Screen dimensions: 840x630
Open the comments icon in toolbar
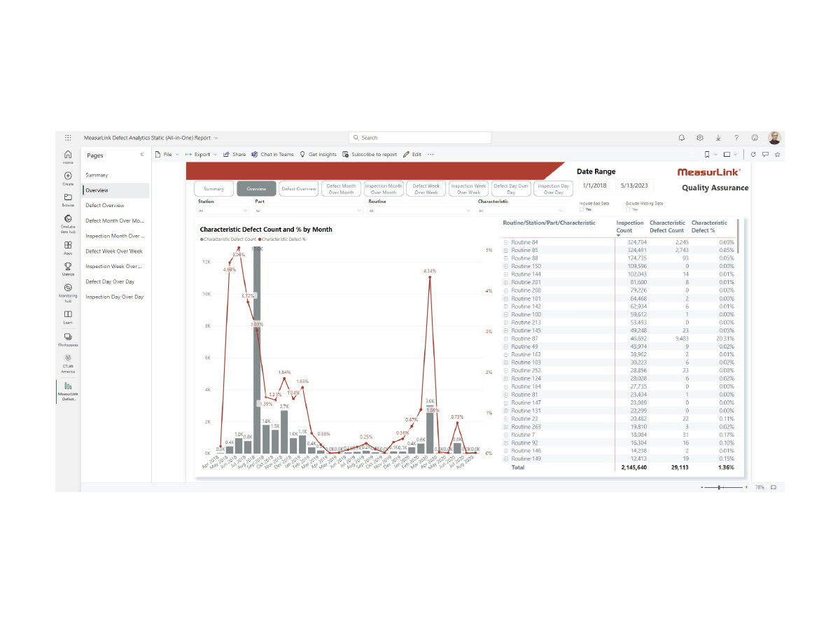click(x=766, y=154)
